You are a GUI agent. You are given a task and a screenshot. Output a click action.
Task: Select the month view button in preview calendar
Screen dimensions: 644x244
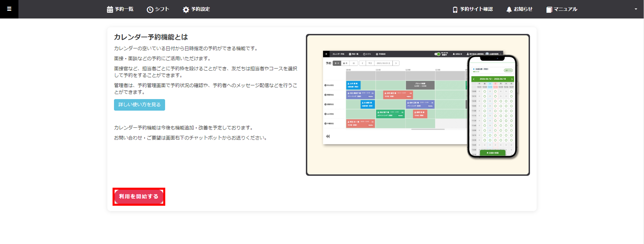click(x=345, y=63)
